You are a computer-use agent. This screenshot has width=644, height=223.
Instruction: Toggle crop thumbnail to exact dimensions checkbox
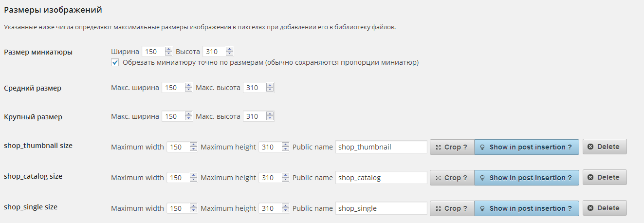point(115,62)
